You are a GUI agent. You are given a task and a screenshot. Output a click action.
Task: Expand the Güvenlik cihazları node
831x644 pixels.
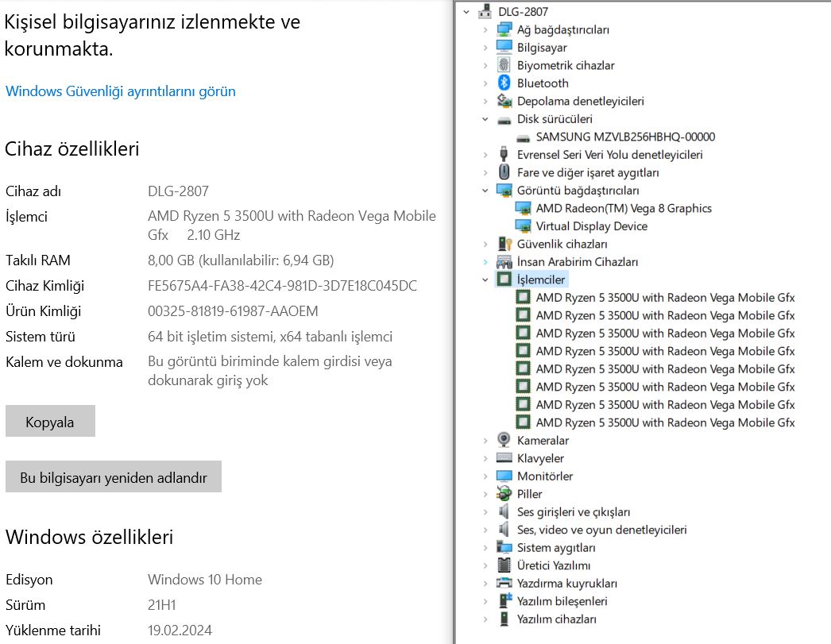[485, 244]
